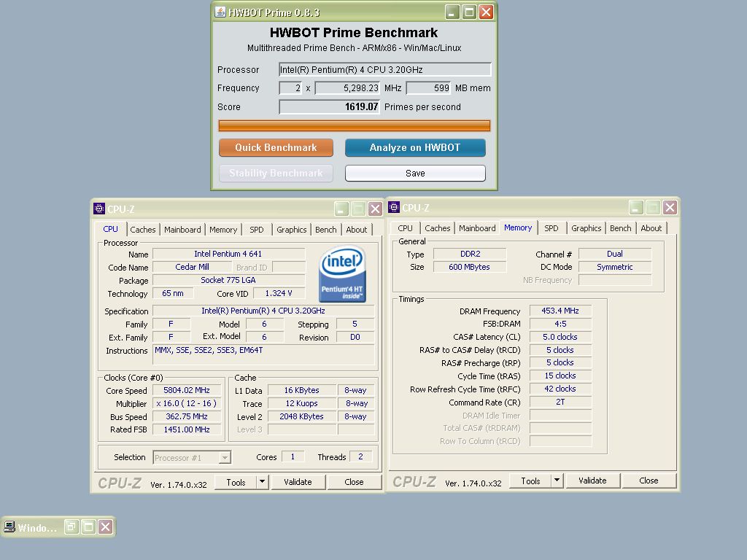Click memory Size value 600 MBytes

click(469, 267)
